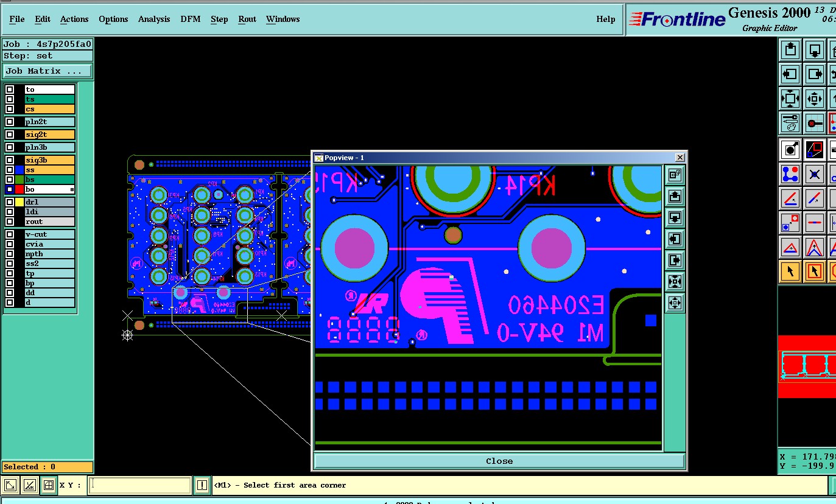Click the Popview pan up icon
The image size is (836, 504).
675,197
